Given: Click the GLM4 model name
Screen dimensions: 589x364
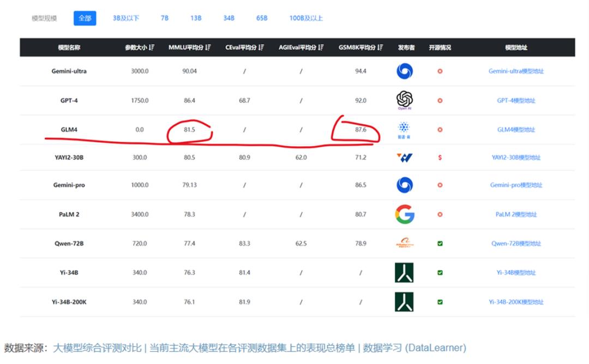Looking at the screenshot, I should coord(69,130).
